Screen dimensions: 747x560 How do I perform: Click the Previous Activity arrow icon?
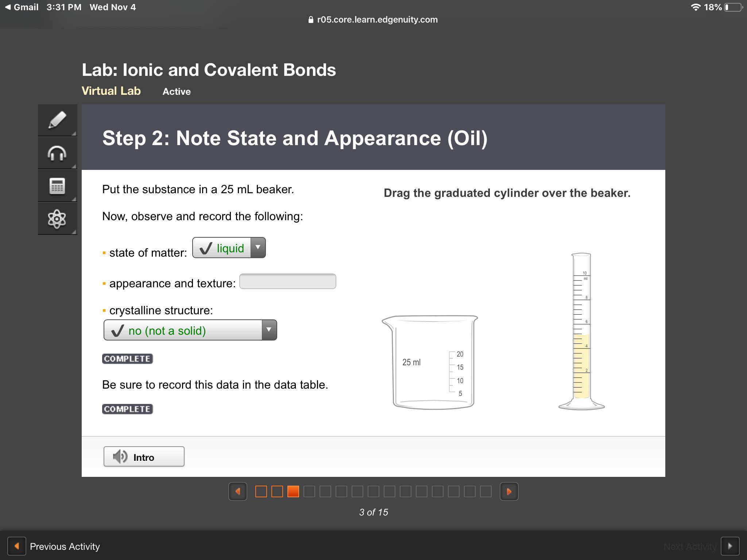pyautogui.click(x=17, y=546)
